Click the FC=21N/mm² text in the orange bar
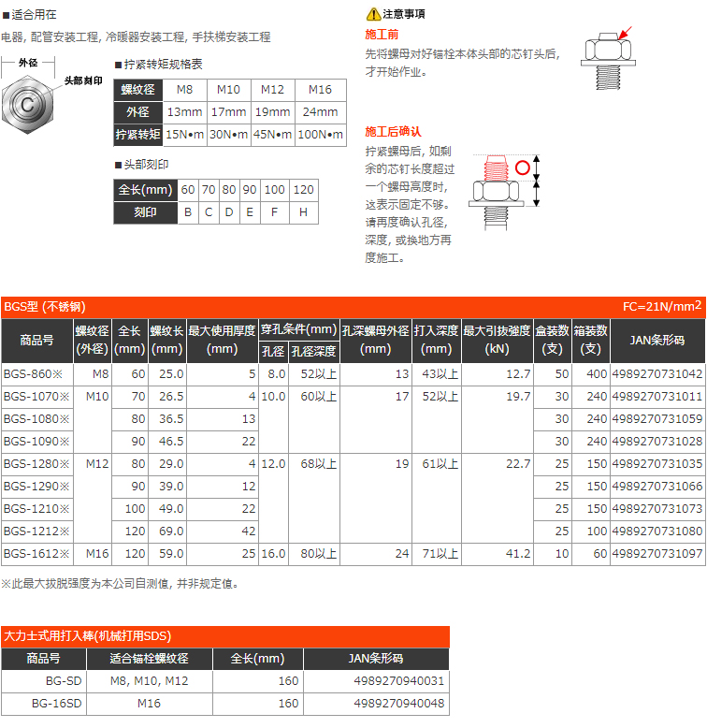The image size is (707, 728). coord(661,307)
